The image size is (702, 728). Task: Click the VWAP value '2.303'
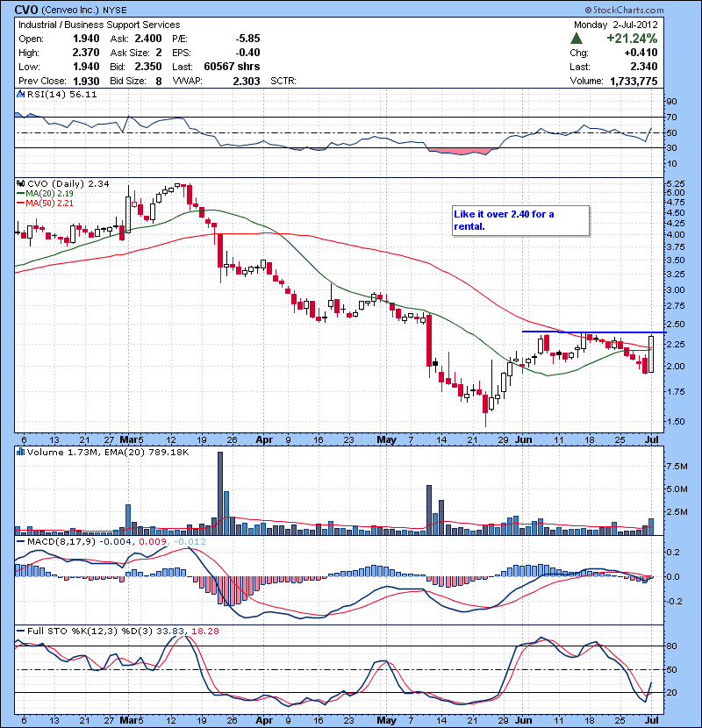pos(247,81)
